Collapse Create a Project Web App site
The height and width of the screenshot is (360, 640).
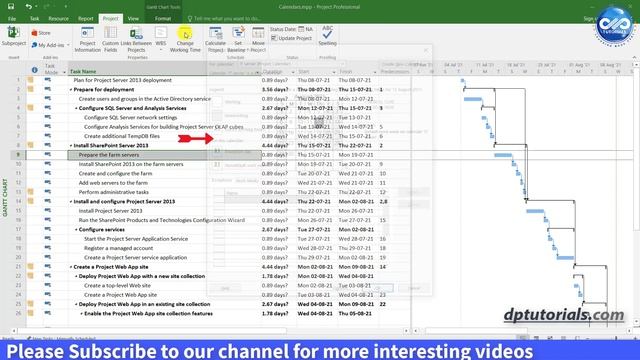71,267
